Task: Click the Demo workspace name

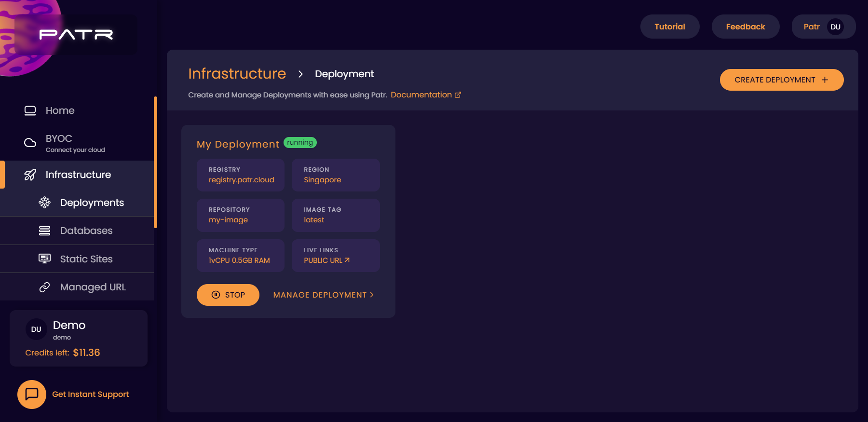Action: pyautogui.click(x=69, y=326)
